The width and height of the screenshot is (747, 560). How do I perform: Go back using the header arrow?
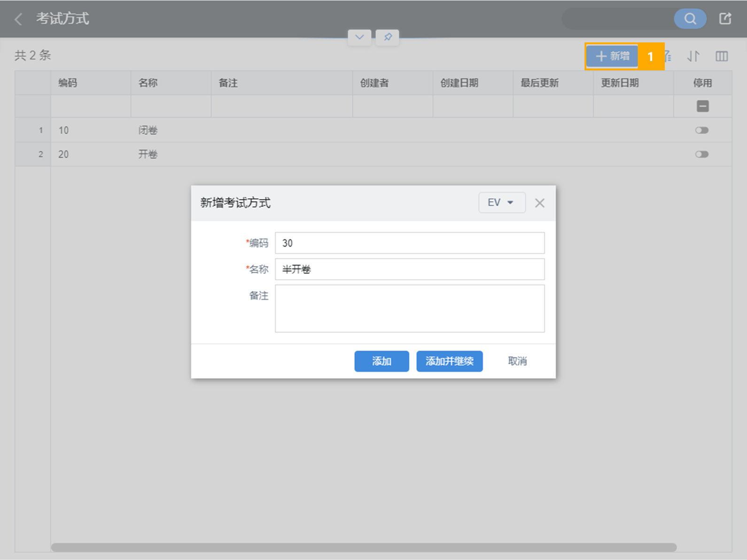[19, 19]
